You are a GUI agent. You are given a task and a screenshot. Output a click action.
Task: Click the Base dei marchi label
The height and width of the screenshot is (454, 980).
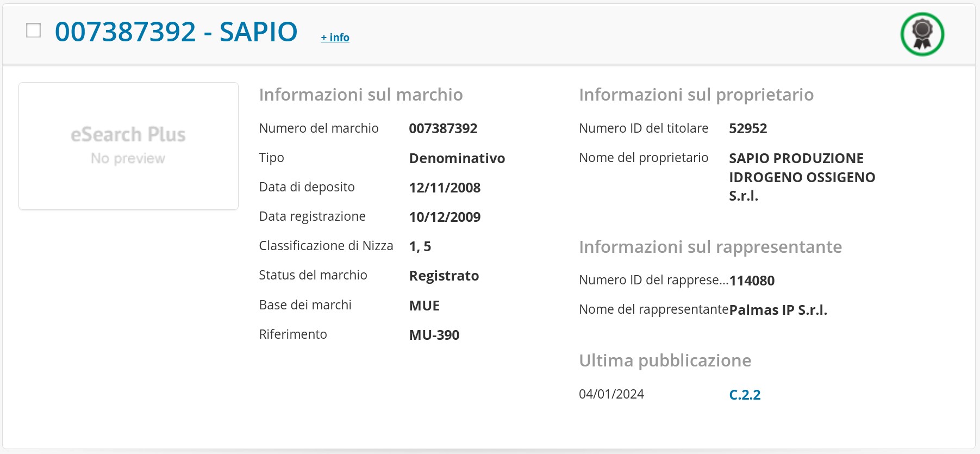[x=305, y=305]
